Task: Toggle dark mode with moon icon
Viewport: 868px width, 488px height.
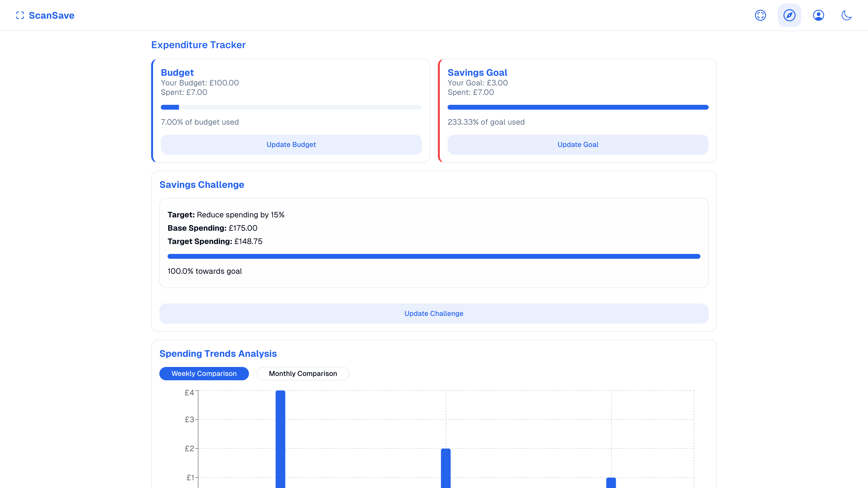Action: (846, 15)
